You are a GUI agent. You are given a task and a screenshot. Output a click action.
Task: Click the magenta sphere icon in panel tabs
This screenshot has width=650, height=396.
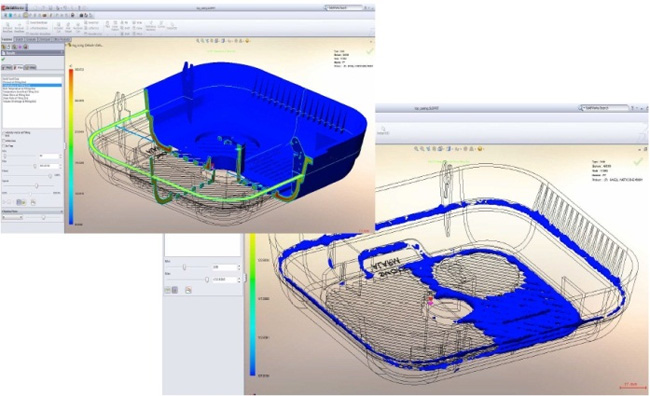[x=20, y=47]
